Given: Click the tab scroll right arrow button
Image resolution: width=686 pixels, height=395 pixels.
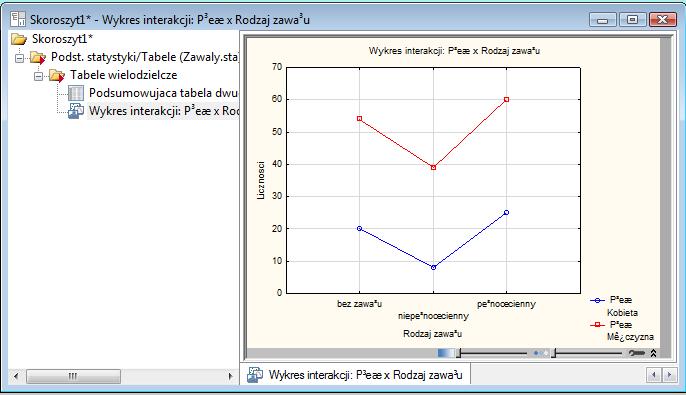Looking at the screenshot, I should point(669,375).
